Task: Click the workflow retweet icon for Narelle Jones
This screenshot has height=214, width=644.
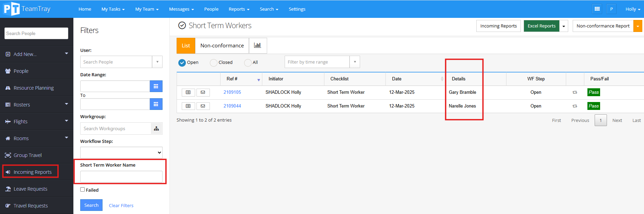Action: pyautogui.click(x=575, y=106)
